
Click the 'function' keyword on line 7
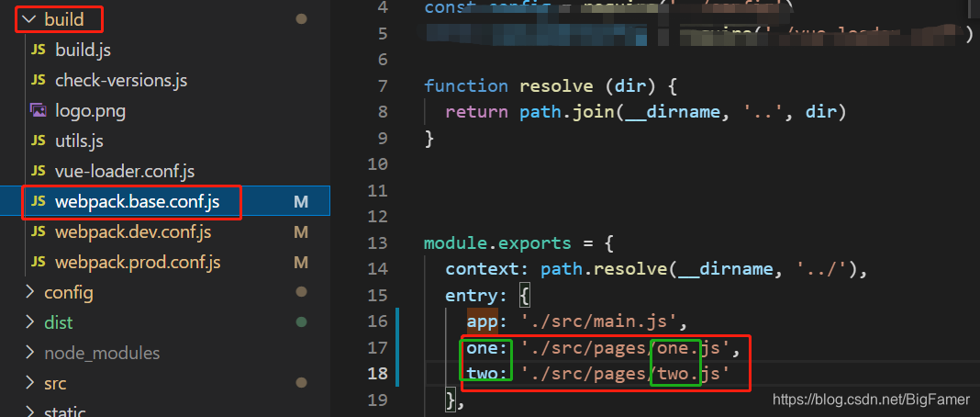[x=466, y=85]
